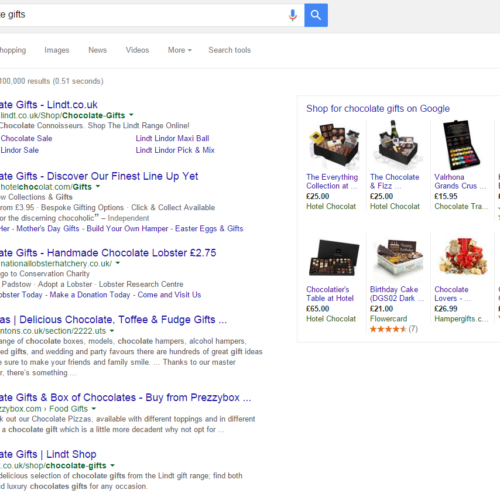Open the Videos tab
The width and height of the screenshot is (500, 500).
coord(137,50)
